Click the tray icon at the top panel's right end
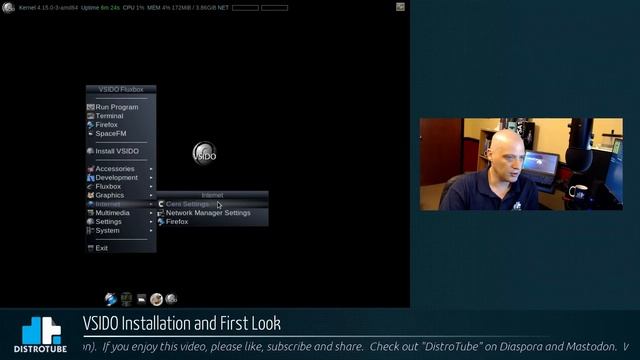Image resolution: width=640 pixels, height=360 pixels. tap(400, 7)
